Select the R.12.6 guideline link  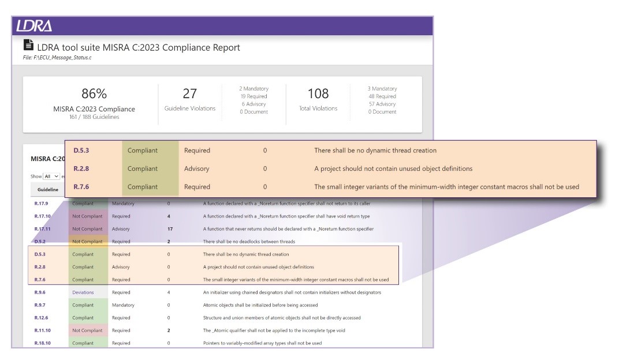tap(42, 318)
